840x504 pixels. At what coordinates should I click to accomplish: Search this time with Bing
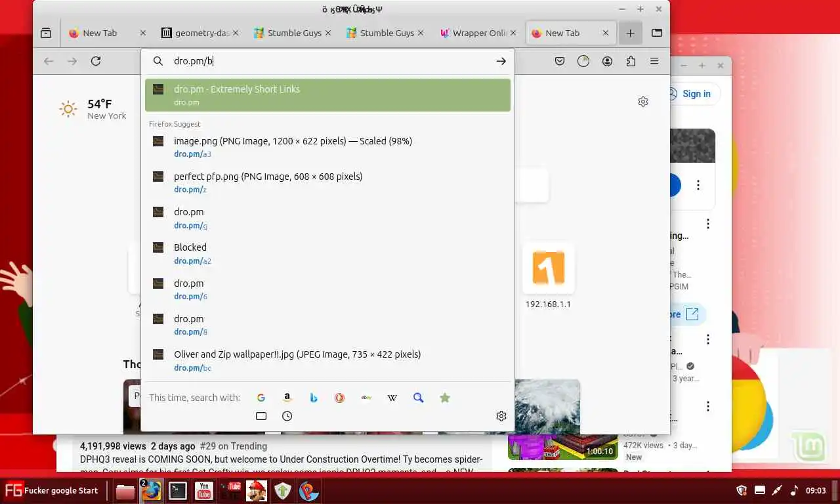pos(314,398)
